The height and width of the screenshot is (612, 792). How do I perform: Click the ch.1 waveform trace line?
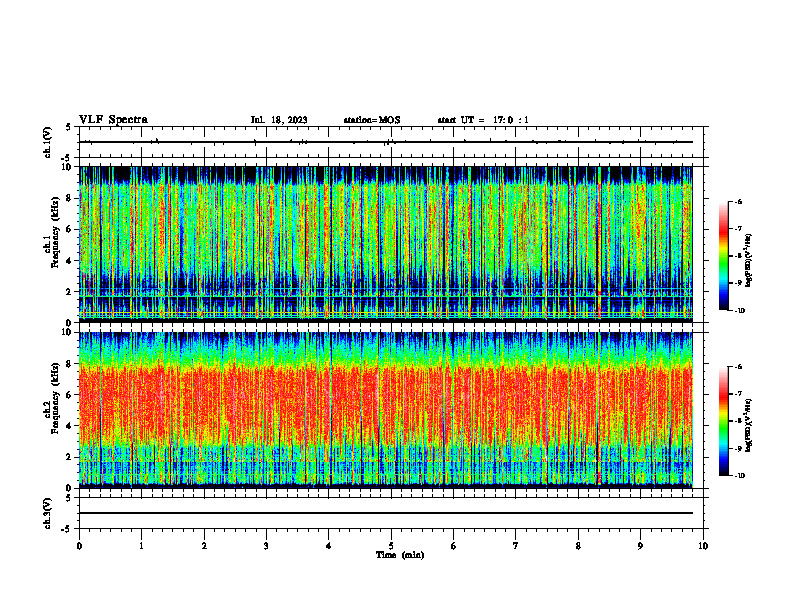(x=386, y=142)
